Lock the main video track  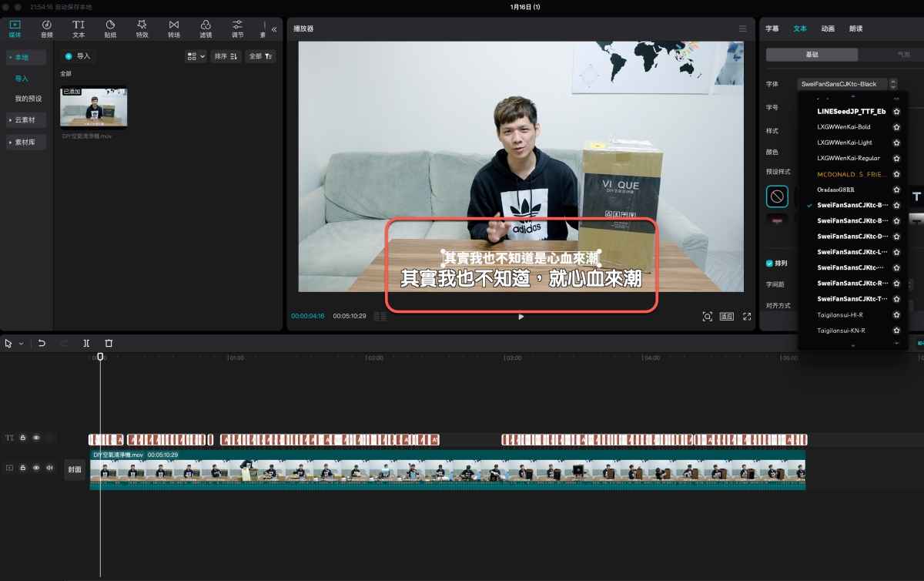pyautogui.click(x=23, y=468)
